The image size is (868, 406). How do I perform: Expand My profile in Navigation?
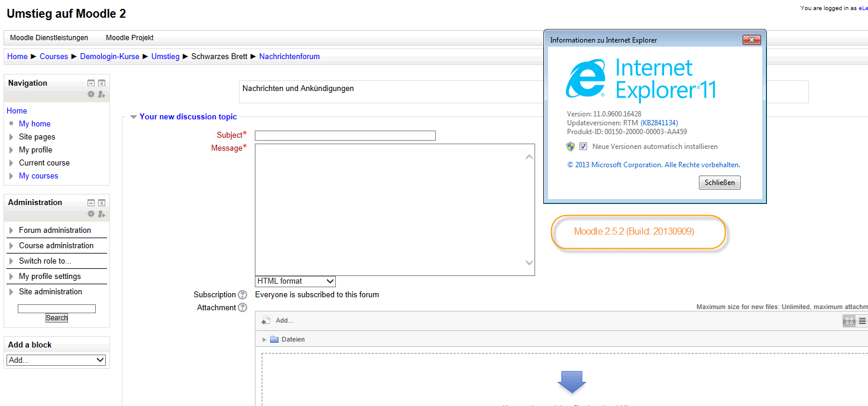12,150
